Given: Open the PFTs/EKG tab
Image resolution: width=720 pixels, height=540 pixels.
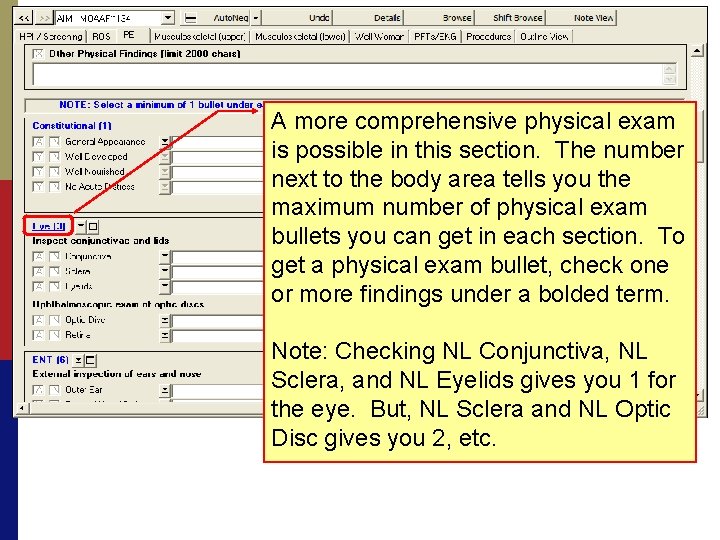Looking at the screenshot, I should 435,36.
